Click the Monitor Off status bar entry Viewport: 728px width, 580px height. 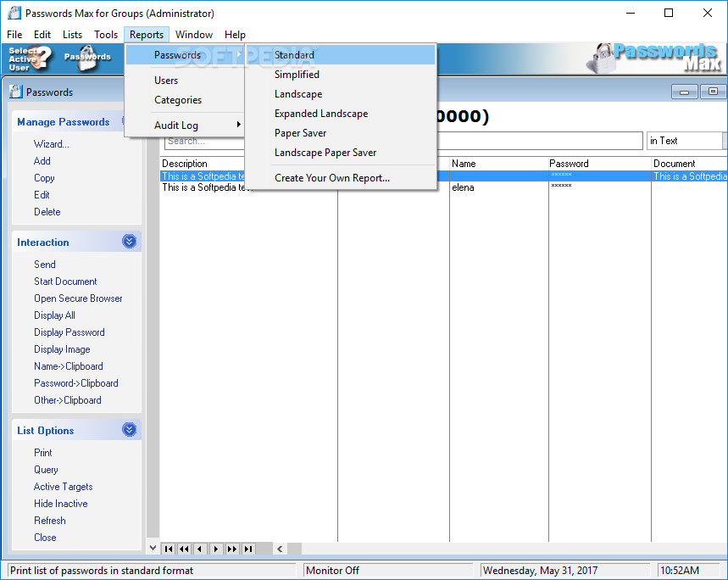pos(387,570)
